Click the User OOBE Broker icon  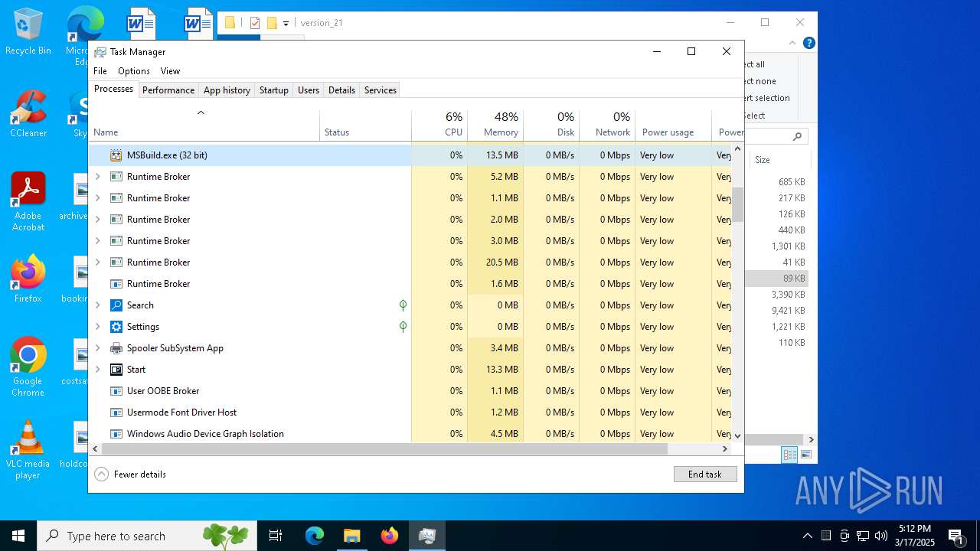(x=116, y=391)
